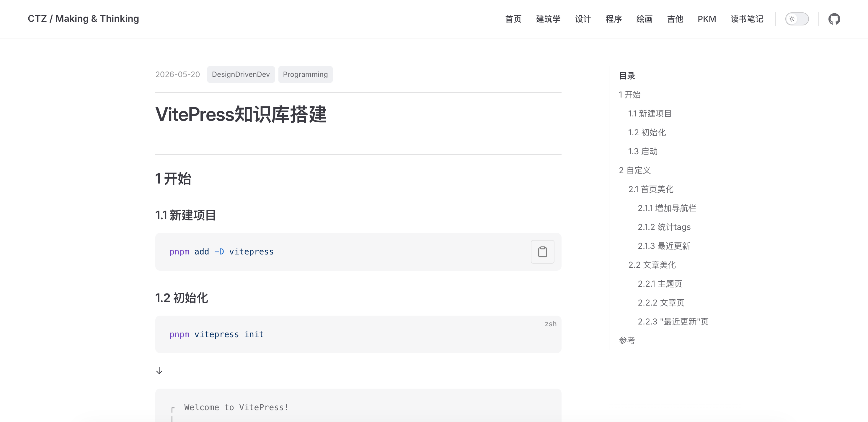868x422 pixels.
Task: Click the zsh language label
Action: [x=551, y=324]
